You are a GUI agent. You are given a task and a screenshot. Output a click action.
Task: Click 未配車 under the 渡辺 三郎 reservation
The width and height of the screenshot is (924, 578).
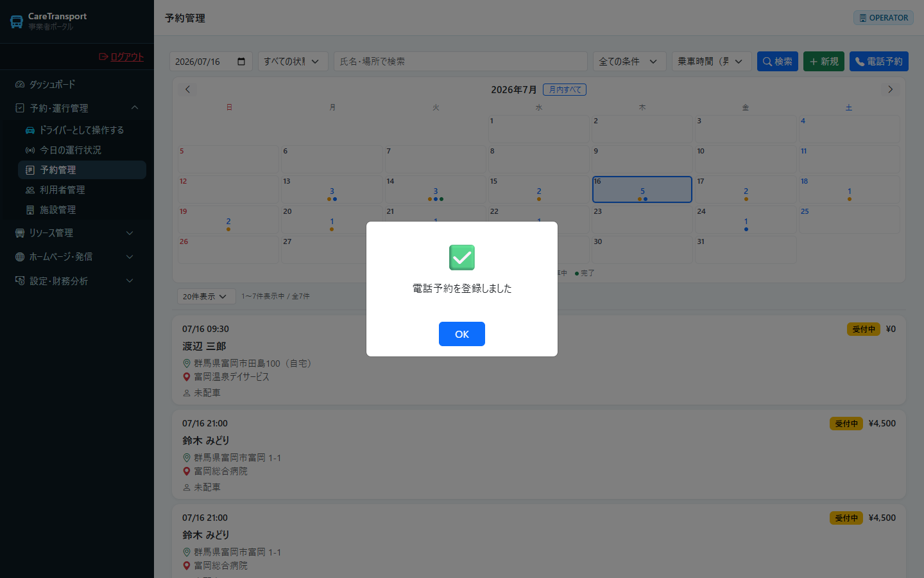pyautogui.click(x=207, y=393)
